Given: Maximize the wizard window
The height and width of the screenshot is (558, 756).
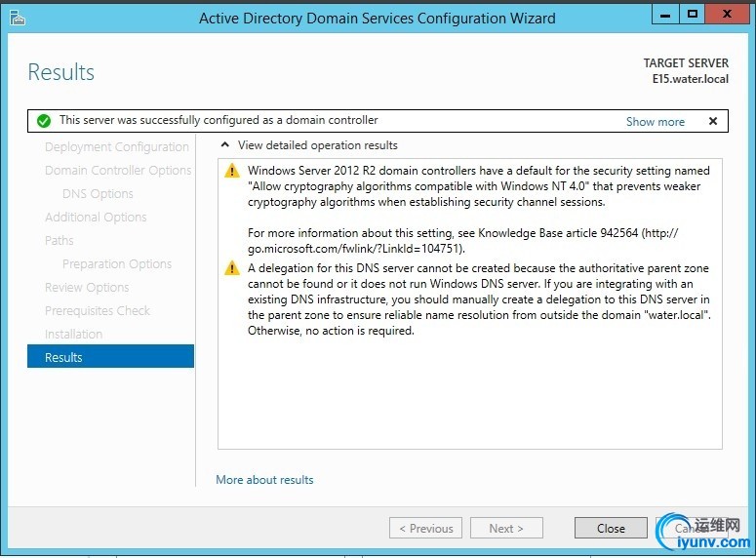Looking at the screenshot, I should click(x=693, y=14).
